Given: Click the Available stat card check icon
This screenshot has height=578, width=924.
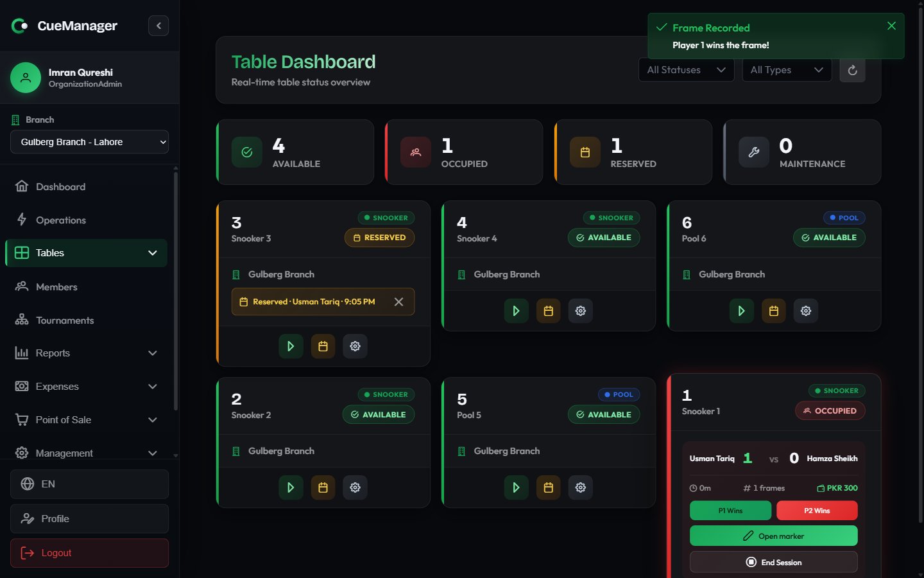Looking at the screenshot, I should pyautogui.click(x=247, y=152).
